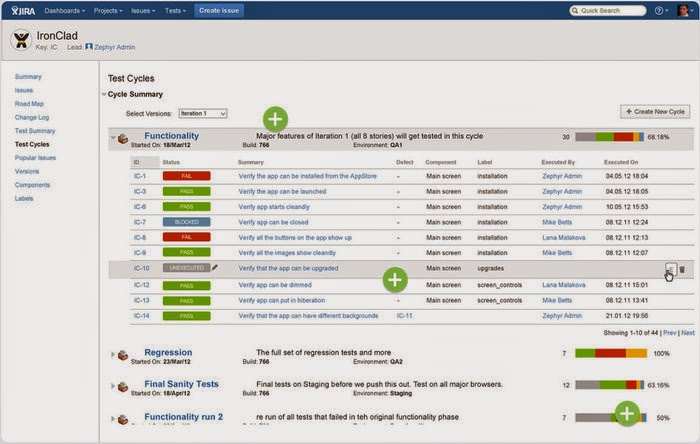Open the Dashboards menu
The image size is (700, 444).
(65, 10)
